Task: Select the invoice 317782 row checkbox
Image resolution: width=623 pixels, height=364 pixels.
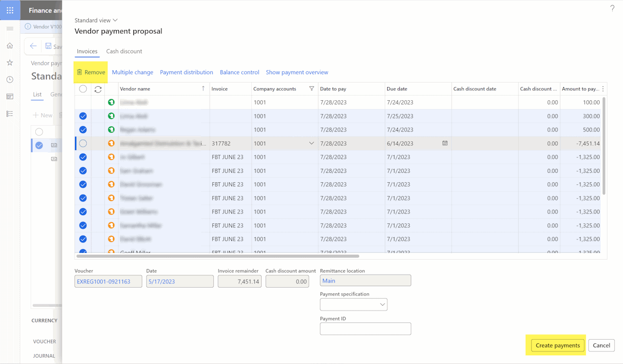Action: click(x=83, y=143)
